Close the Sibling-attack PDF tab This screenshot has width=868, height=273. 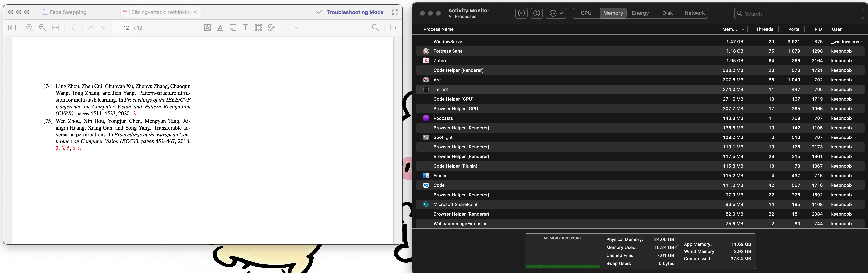coord(195,12)
